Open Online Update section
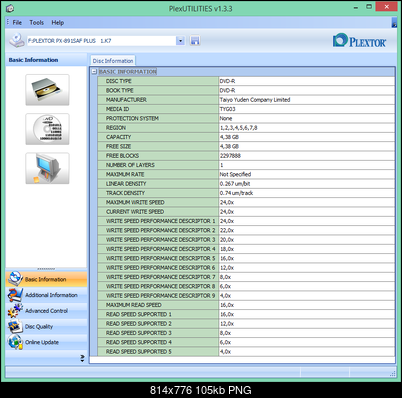The image size is (402, 398). [46, 342]
